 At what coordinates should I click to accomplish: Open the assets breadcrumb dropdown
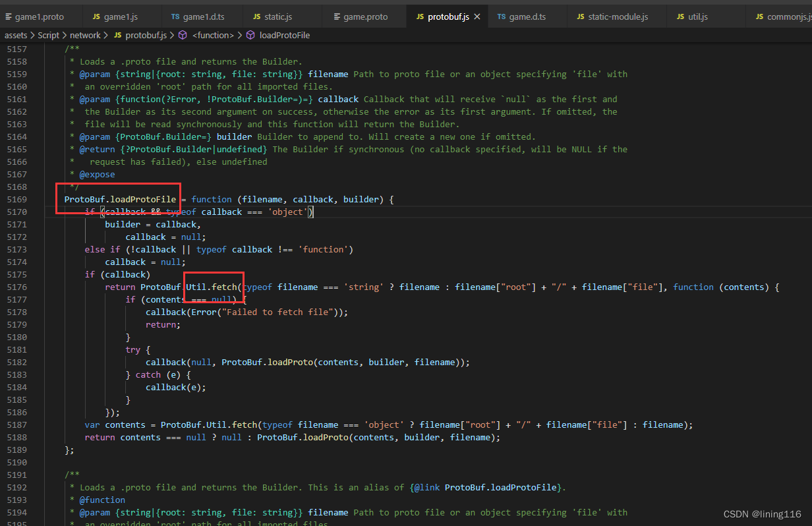(x=16, y=35)
